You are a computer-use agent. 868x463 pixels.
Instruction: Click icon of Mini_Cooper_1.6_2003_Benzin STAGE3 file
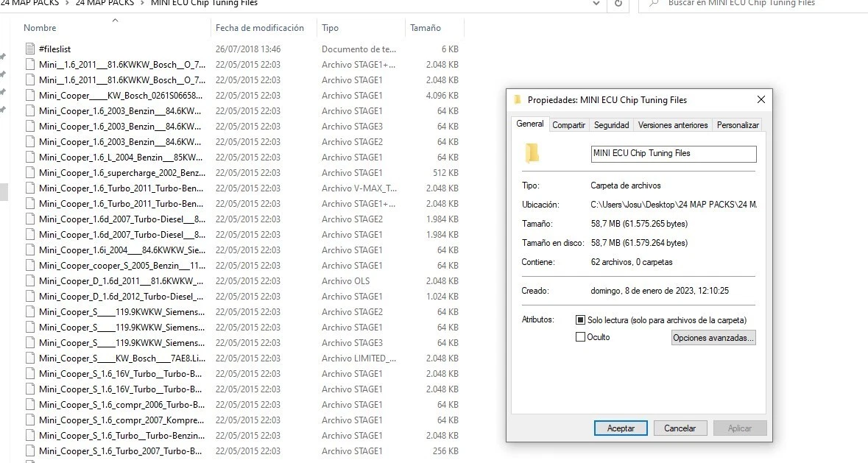click(30, 126)
